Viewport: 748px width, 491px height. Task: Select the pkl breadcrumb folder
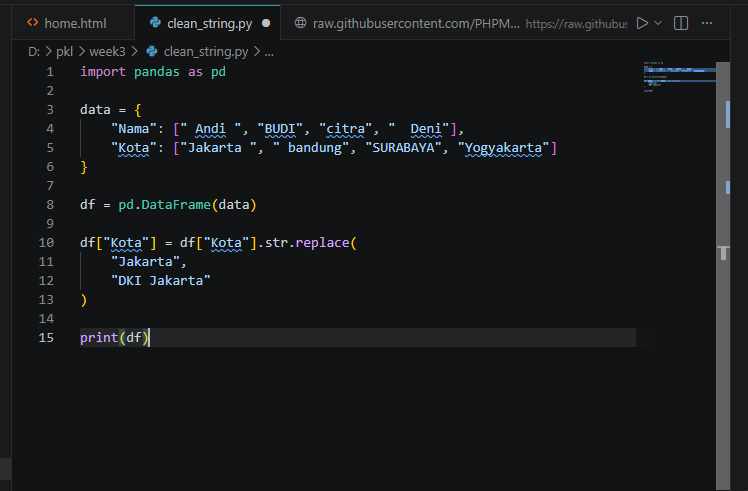click(x=64, y=52)
